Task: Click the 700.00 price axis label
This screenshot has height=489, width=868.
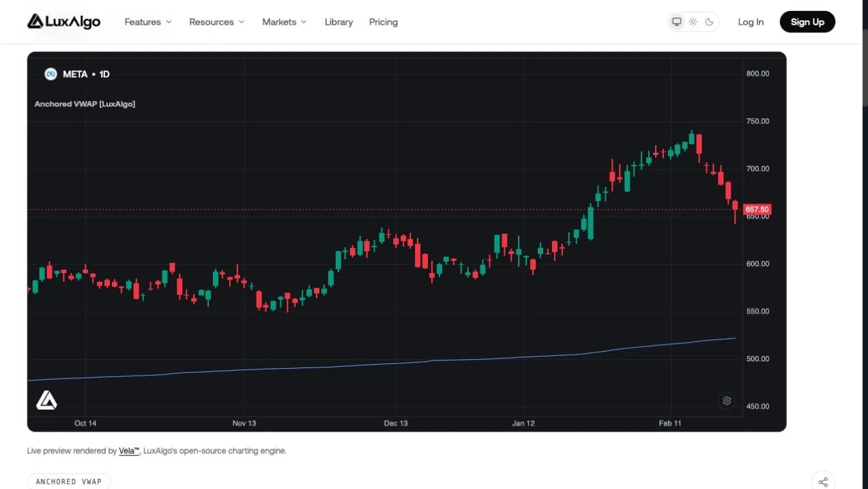Action: 757,169
